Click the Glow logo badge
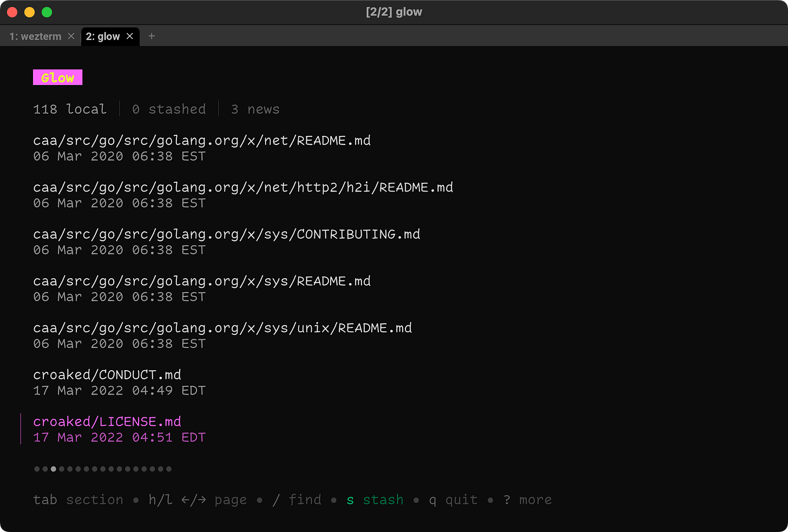This screenshot has height=532, width=788. (58, 77)
